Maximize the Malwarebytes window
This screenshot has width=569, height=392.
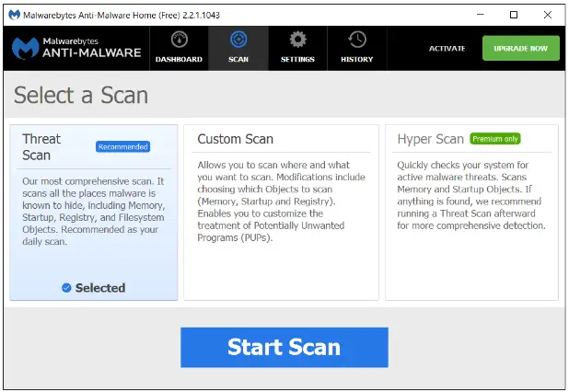[514, 15]
